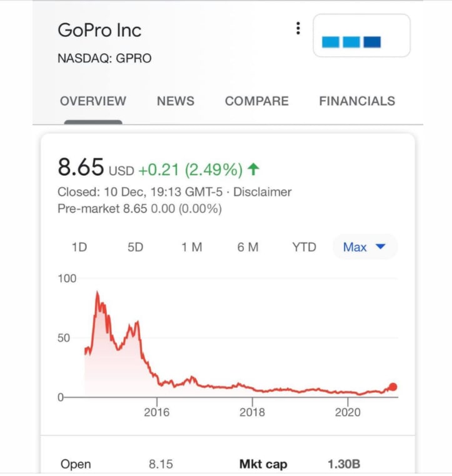This screenshot has height=476, width=452.
Task: Open the Disclaimer link
Action: tap(263, 192)
